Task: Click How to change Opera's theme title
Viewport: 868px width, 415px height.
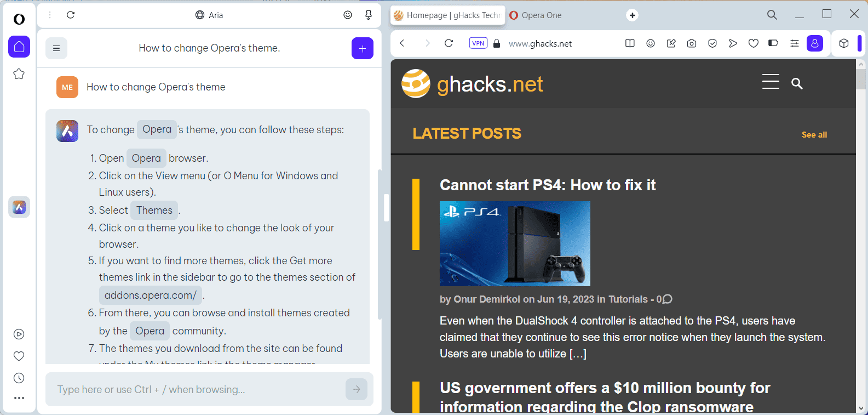Action: (209, 48)
